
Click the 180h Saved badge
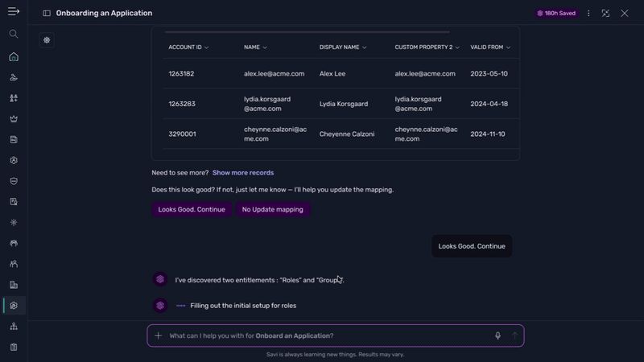(556, 14)
